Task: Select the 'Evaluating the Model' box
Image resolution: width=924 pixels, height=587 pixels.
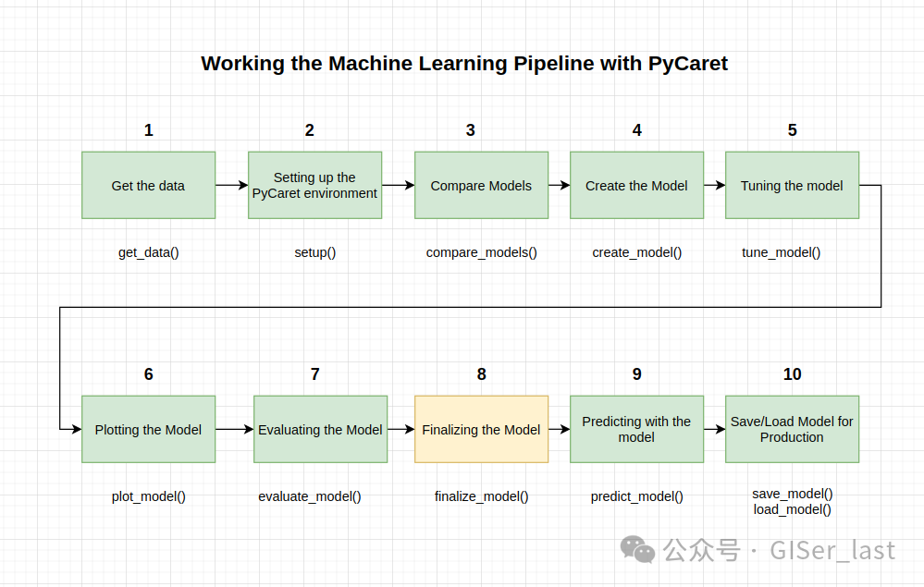Action: click(321, 429)
